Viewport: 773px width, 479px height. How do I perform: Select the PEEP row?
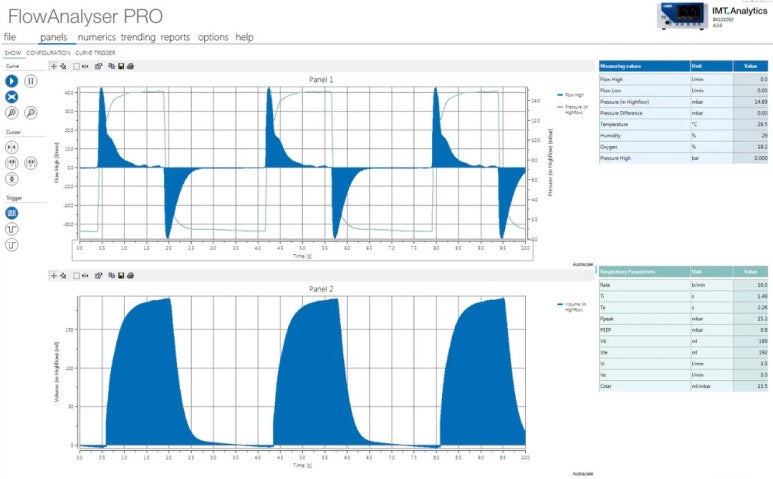point(683,330)
